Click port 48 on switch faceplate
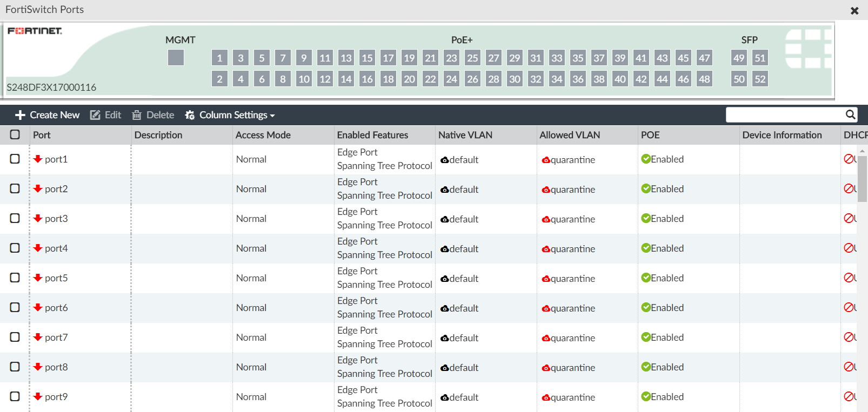Image resolution: width=868 pixels, height=412 pixels. [704, 79]
